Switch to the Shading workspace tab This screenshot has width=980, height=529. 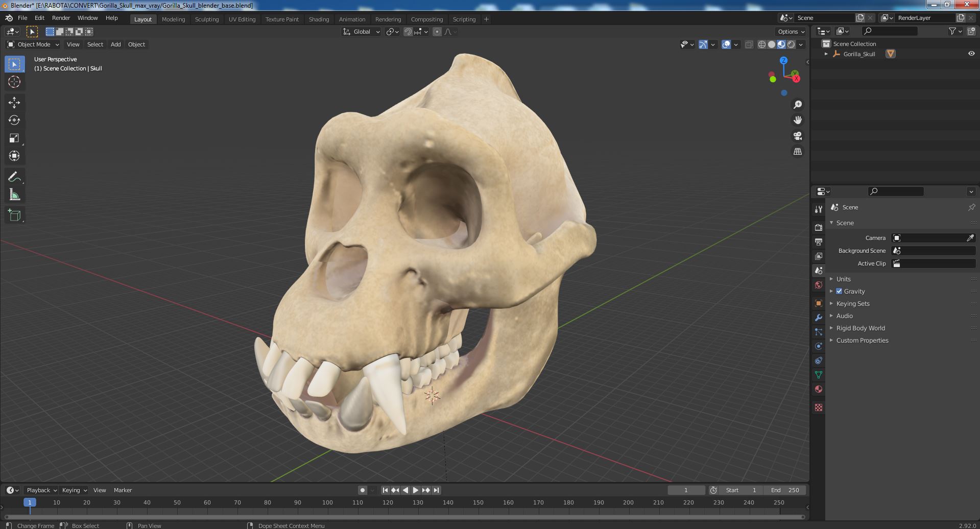[x=319, y=19]
